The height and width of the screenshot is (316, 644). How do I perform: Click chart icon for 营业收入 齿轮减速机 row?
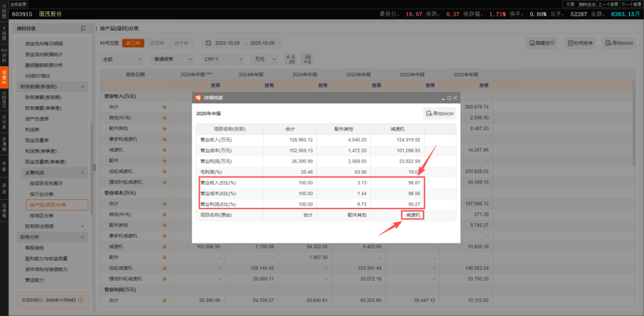point(164,171)
